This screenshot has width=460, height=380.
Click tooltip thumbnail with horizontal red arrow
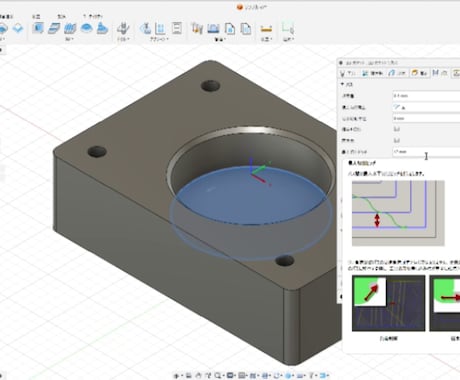click(445, 303)
